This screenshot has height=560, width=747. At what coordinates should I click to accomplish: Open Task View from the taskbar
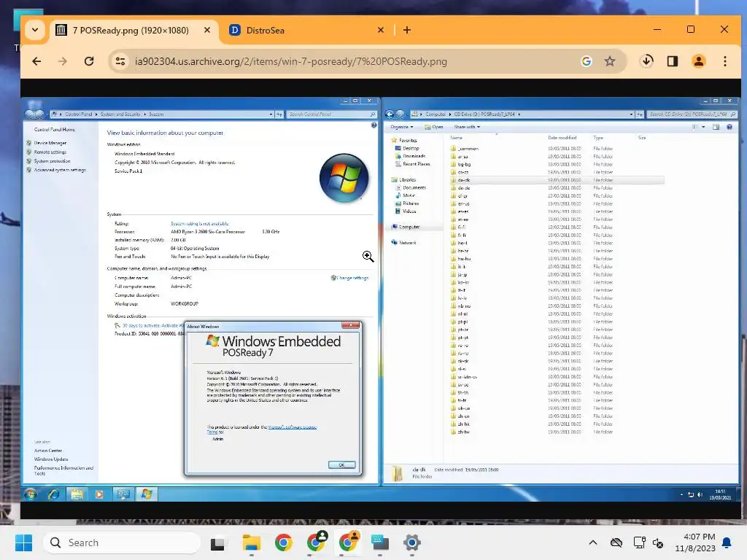[x=218, y=542]
